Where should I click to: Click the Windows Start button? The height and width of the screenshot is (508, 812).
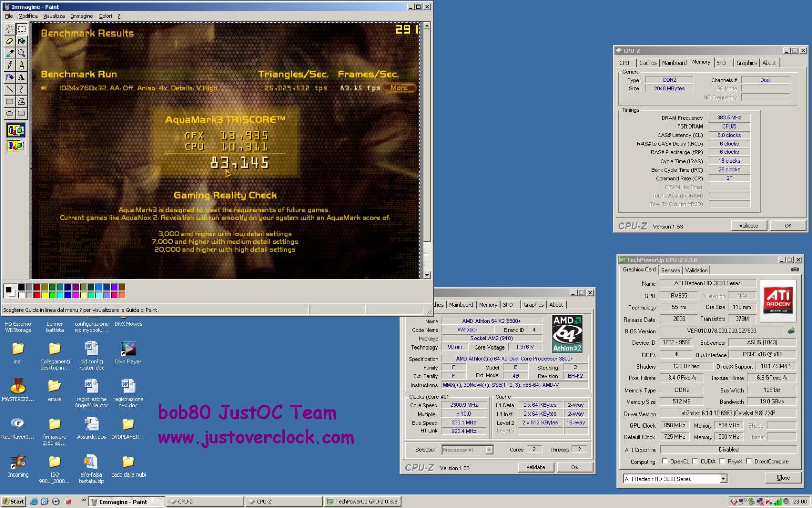[13, 501]
